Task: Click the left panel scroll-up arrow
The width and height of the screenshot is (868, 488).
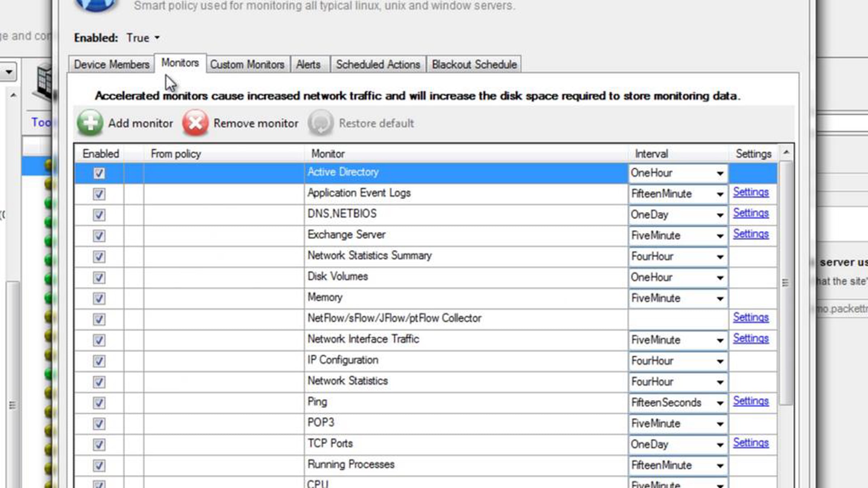Action: (13, 96)
